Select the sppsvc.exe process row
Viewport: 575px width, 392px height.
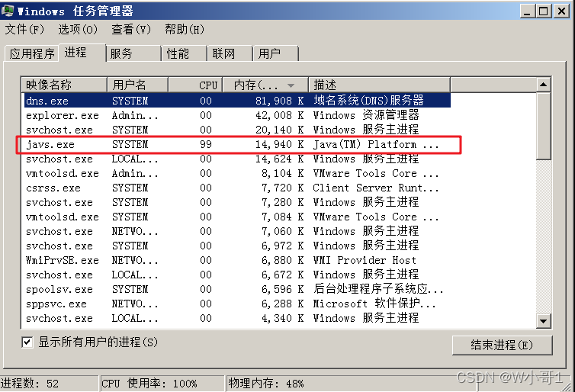(237, 304)
